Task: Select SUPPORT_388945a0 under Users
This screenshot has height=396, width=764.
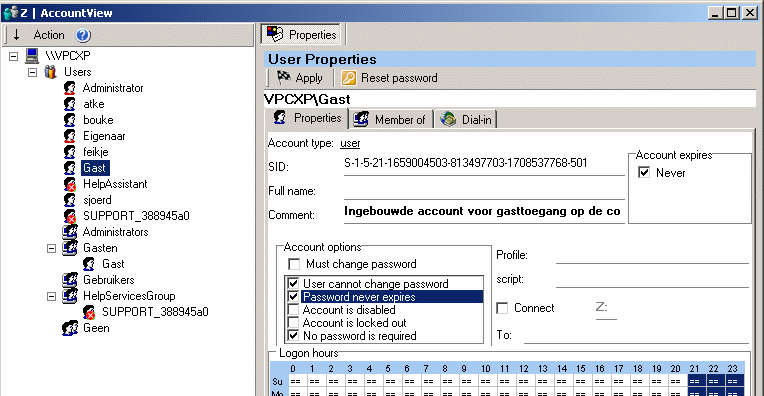Action: pyautogui.click(x=136, y=216)
